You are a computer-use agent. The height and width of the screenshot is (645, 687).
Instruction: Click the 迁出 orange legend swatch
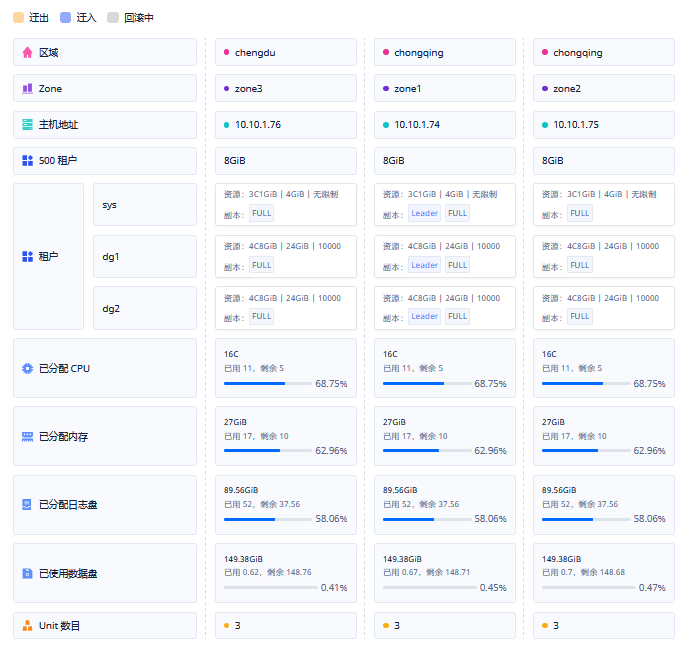(x=19, y=17)
